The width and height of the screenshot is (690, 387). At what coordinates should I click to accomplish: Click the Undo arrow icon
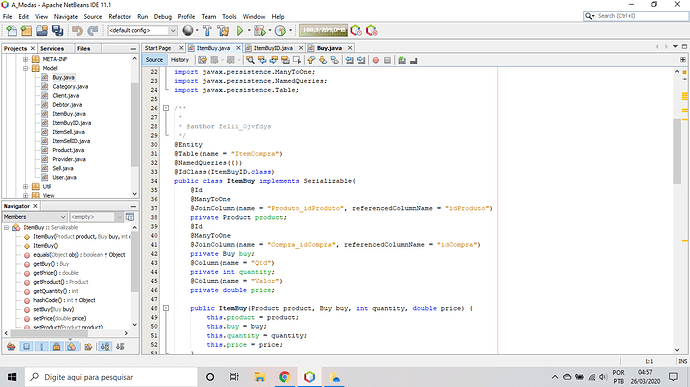pos(77,31)
